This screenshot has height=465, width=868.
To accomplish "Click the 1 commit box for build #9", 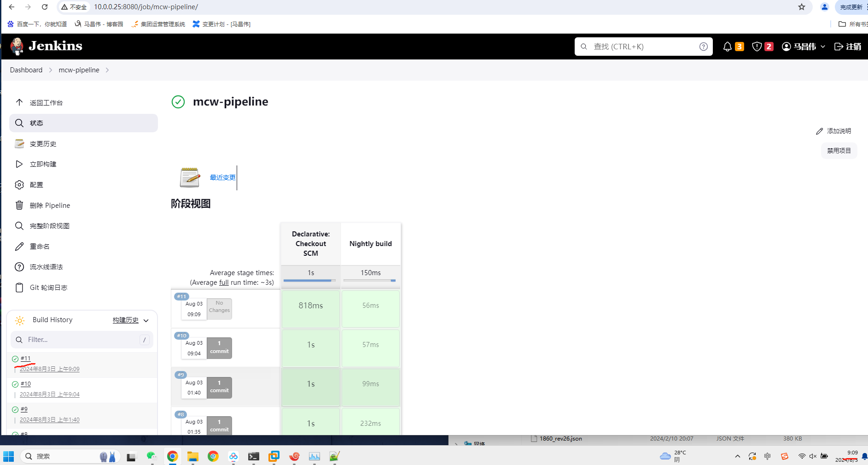I will click(x=219, y=387).
